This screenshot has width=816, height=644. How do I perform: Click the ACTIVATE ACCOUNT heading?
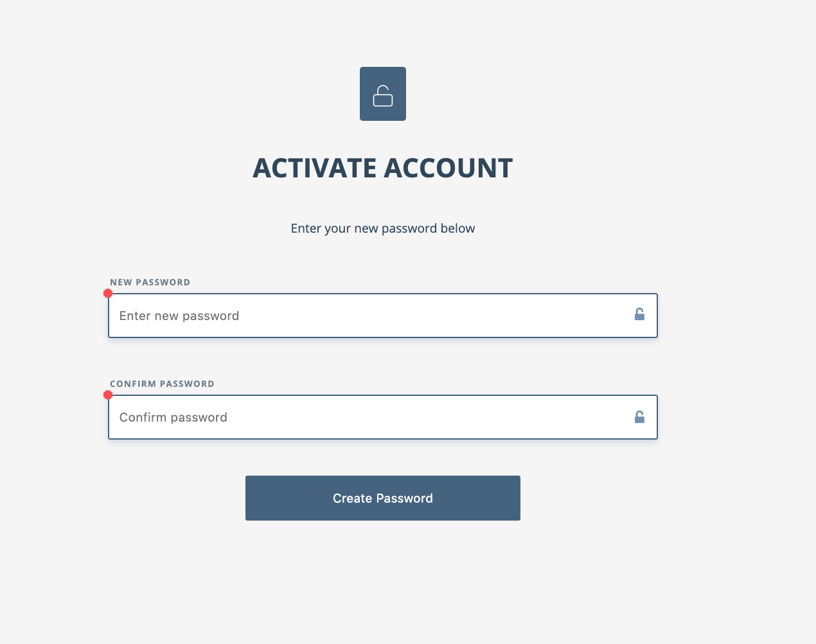(382, 168)
